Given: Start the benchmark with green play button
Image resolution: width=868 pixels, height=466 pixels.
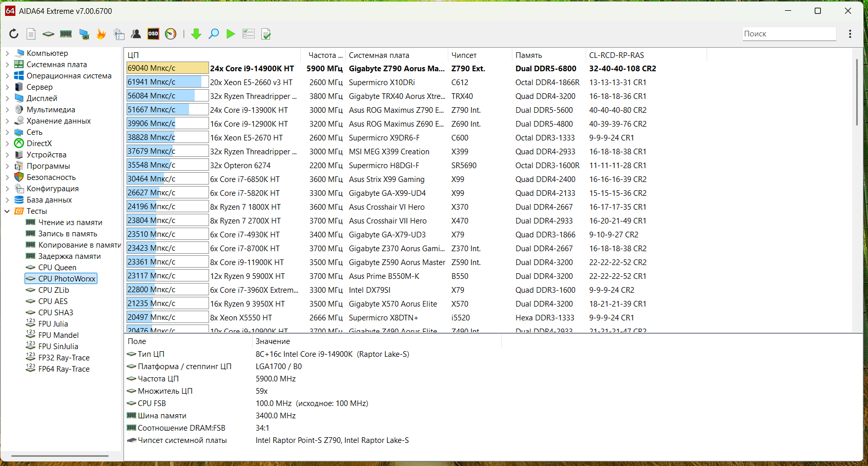Looking at the screenshot, I should (x=231, y=34).
